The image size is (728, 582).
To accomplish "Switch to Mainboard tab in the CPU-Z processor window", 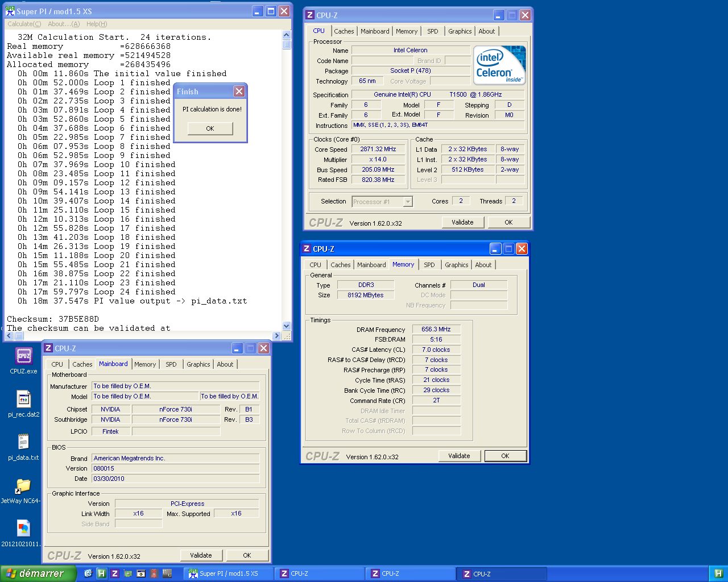I will [375, 31].
